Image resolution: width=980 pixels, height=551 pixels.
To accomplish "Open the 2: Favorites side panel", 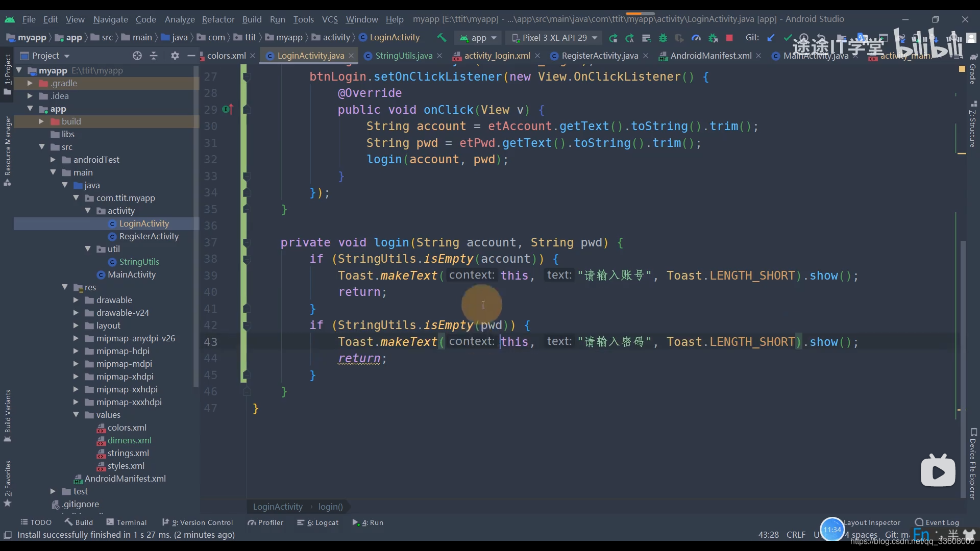I will coord(8,483).
